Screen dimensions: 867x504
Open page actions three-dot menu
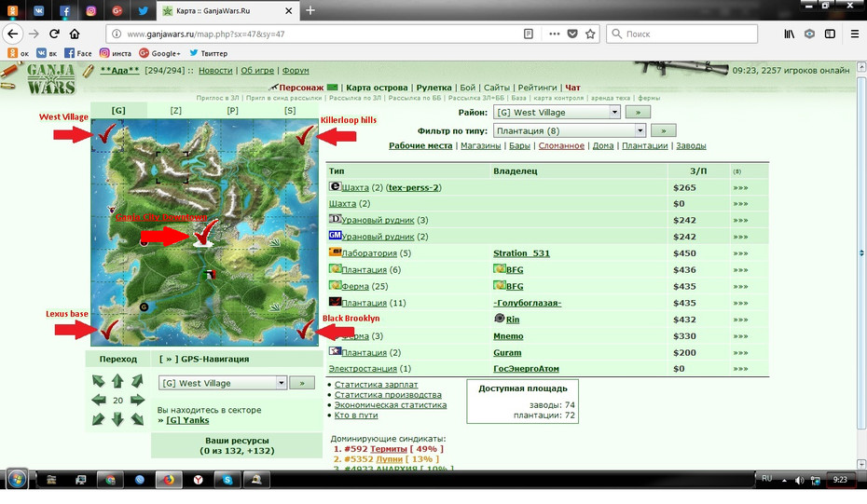[554, 34]
